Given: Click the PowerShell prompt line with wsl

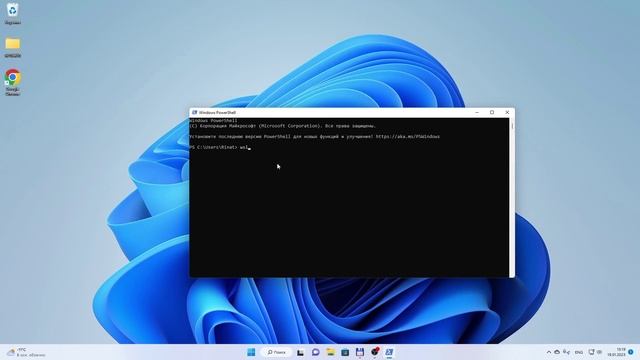Looking at the screenshot, I should [220, 147].
